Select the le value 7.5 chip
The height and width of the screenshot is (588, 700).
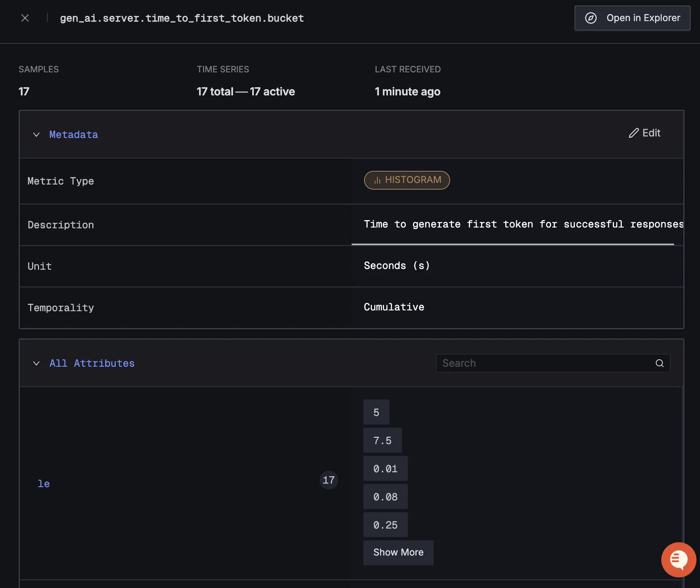click(382, 440)
